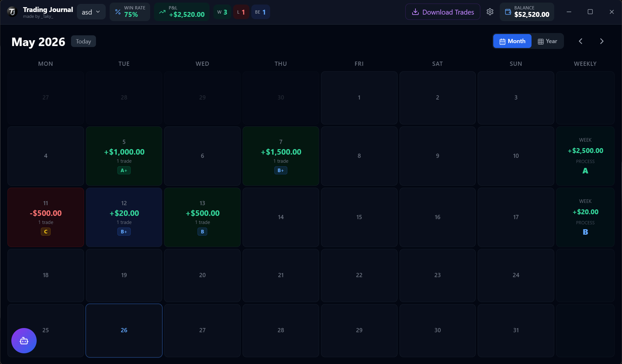Go to previous month with left chevron

[580, 41]
